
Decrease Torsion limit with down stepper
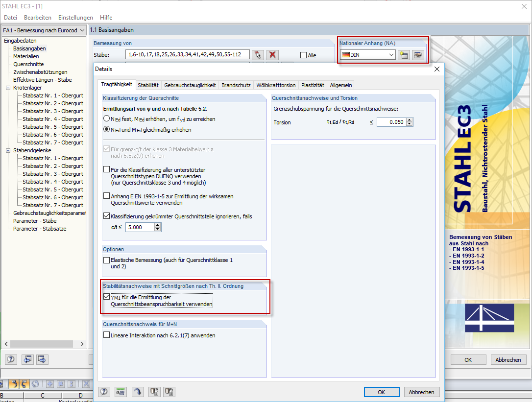point(410,124)
